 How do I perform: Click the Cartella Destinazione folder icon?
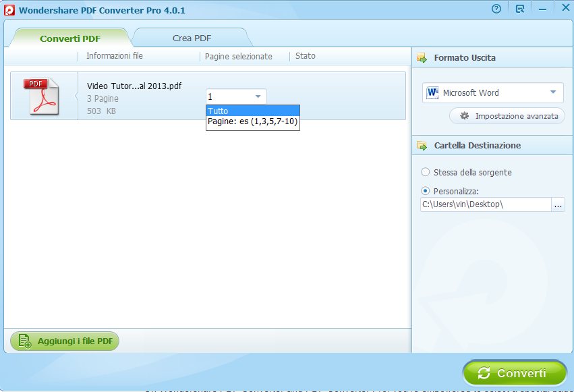pyautogui.click(x=422, y=146)
